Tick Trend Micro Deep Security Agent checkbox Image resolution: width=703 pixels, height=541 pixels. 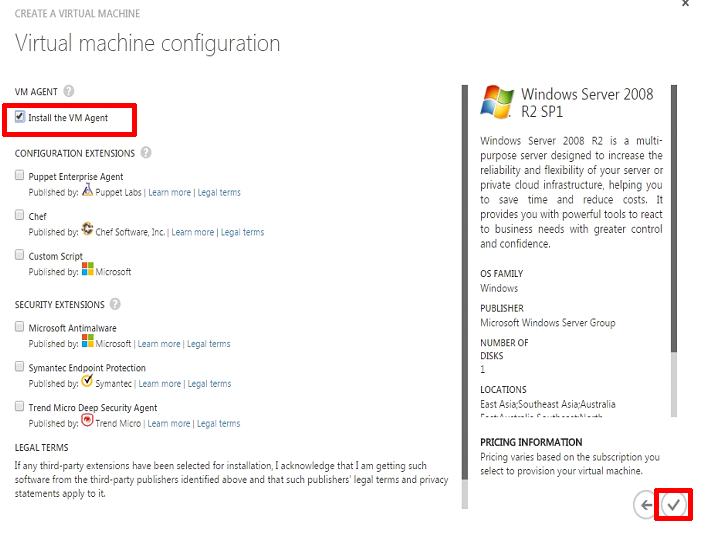point(19,406)
